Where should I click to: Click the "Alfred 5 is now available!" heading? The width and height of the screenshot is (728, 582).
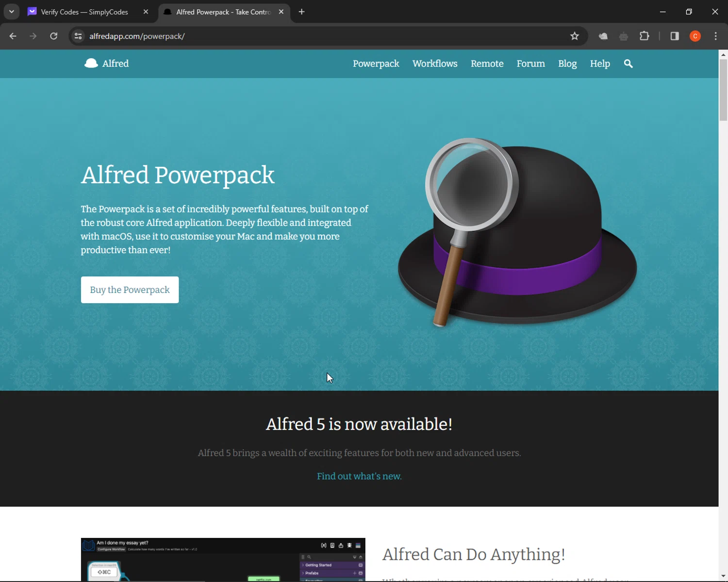359,424
